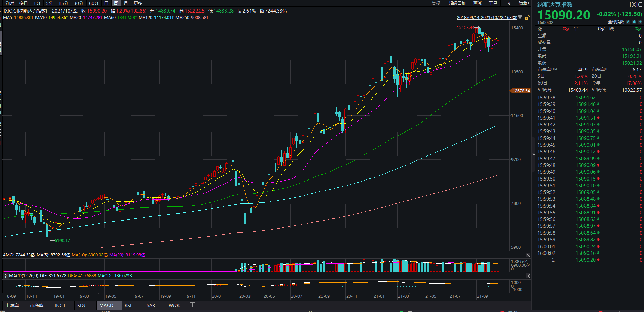Toggle the orange lock on the date range

tap(527, 18)
